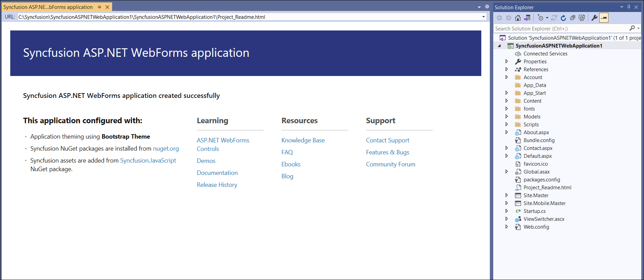Image resolution: width=644 pixels, height=280 pixels.
Task: Select Contact.aspx in the tree
Action: click(x=538, y=148)
